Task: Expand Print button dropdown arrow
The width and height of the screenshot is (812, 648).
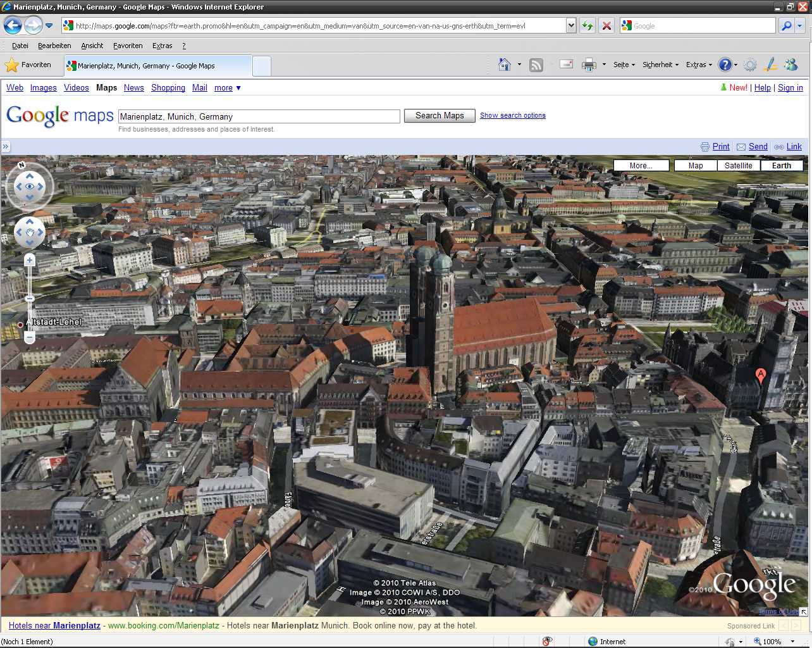Action: coord(604,65)
